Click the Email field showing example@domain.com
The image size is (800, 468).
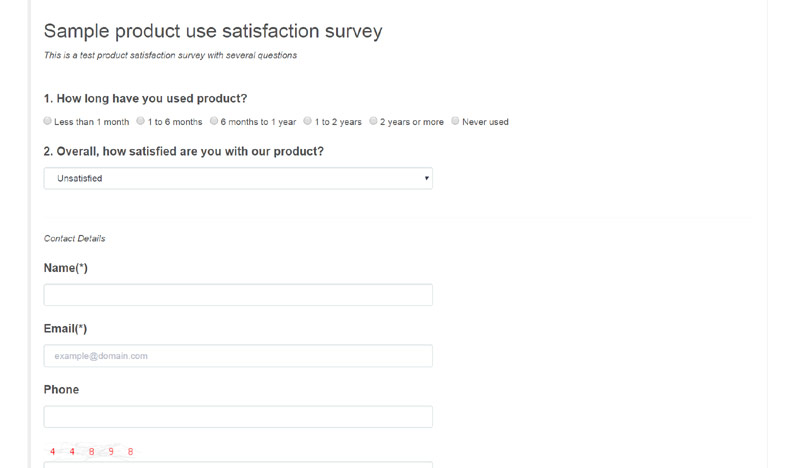click(238, 356)
